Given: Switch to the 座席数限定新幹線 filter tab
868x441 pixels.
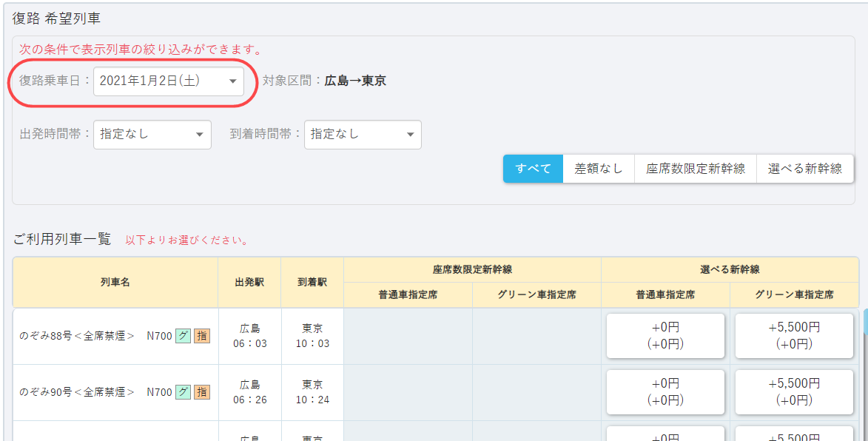Looking at the screenshot, I should [696, 169].
